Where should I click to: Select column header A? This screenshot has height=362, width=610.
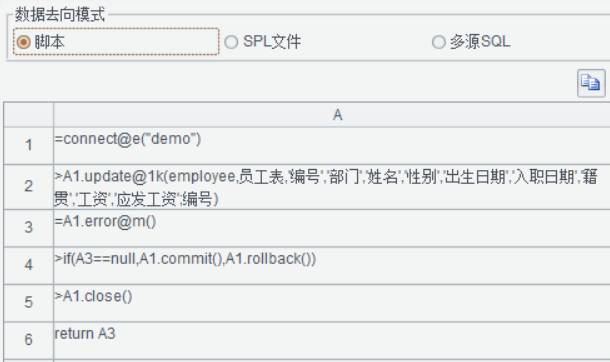(332, 115)
